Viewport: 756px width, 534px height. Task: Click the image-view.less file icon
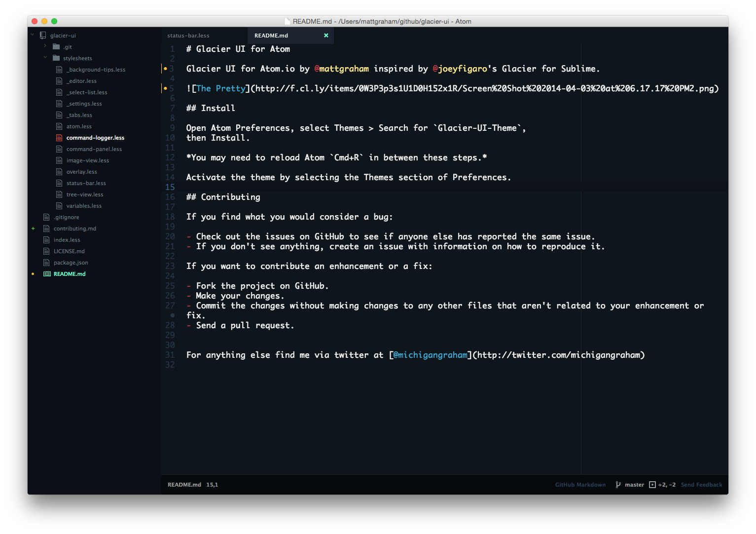pyautogui.click(x=59, y=160)
